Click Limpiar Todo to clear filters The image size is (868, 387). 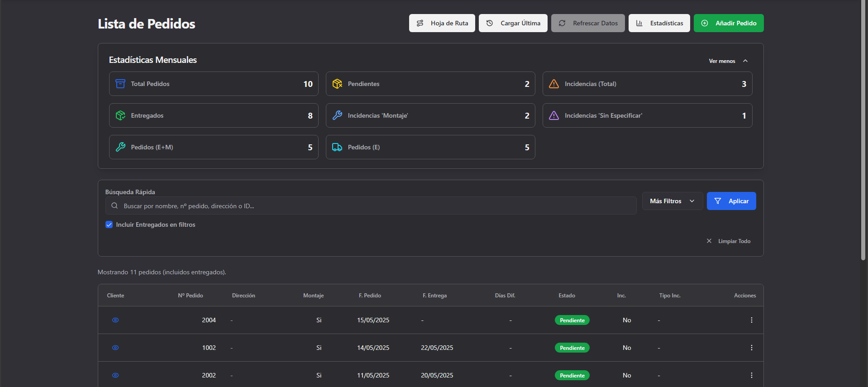click(729, 241)
